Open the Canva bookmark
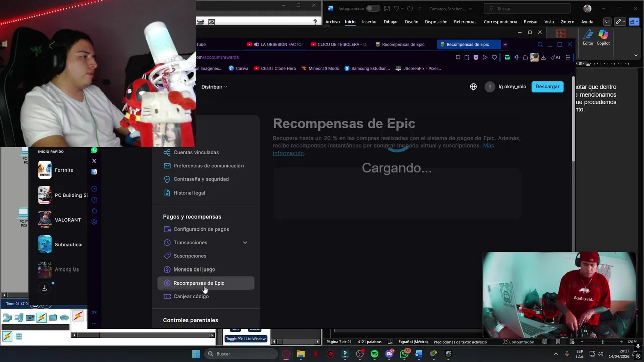Screen dimensions: 644x362 (238, 68)
